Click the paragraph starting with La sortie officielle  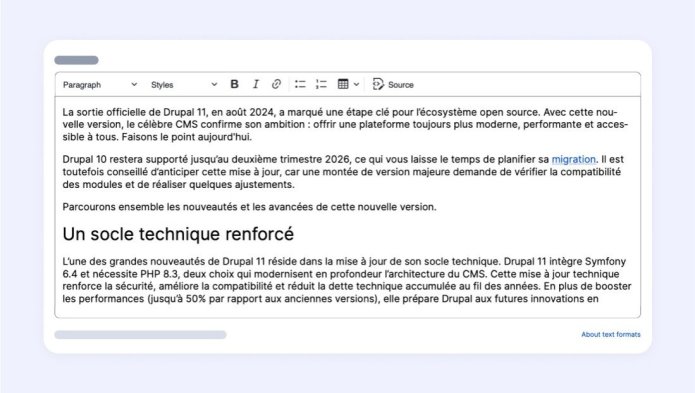coord(345,125)
